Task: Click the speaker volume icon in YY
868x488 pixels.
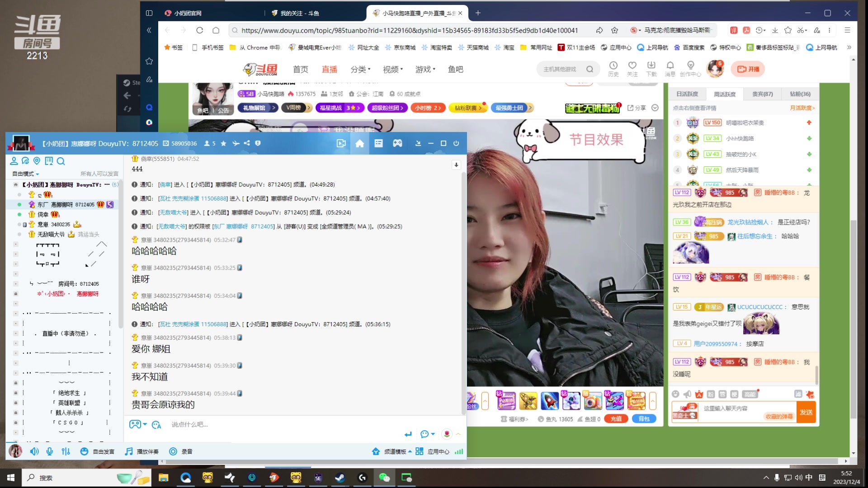Action: tap(34, 451)
